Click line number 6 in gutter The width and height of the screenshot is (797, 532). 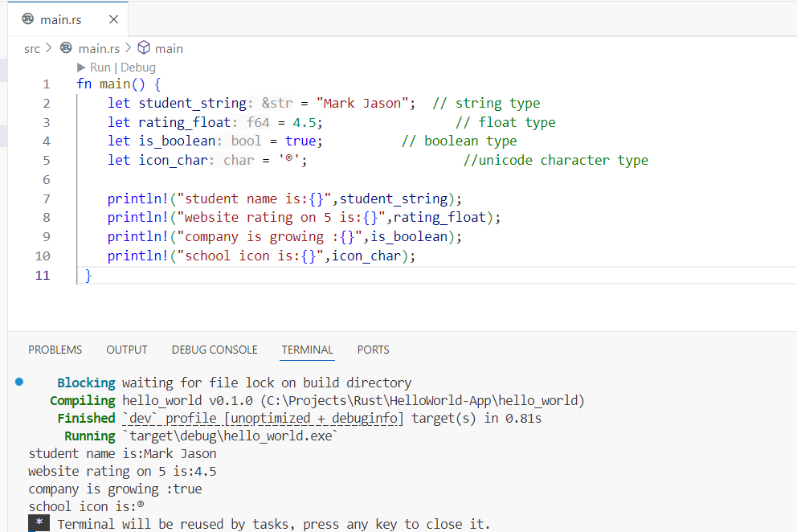(47, 179)
